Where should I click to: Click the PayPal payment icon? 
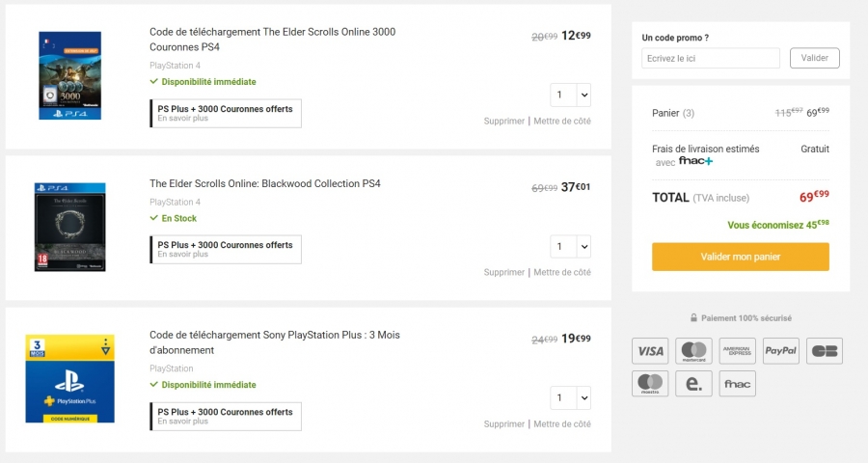tap(781, 350)
